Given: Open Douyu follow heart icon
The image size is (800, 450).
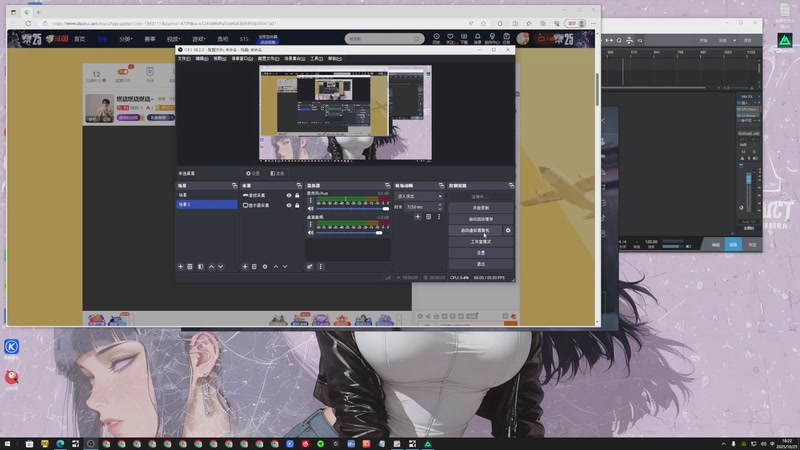Looking at the screenshot, I should [x=450, y=37].
